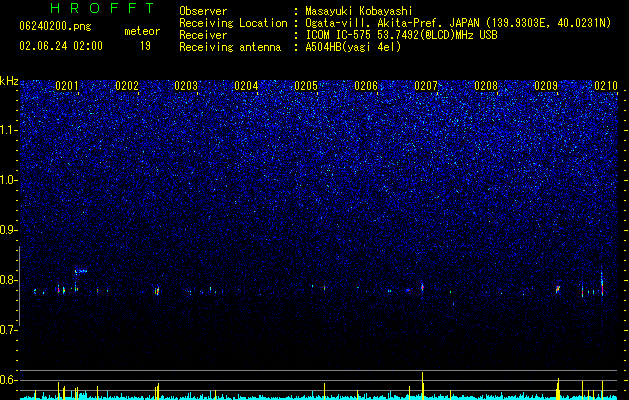Select the meteor count value 19
The width and height of the screenshot is (629, 400).
(145, 46)
